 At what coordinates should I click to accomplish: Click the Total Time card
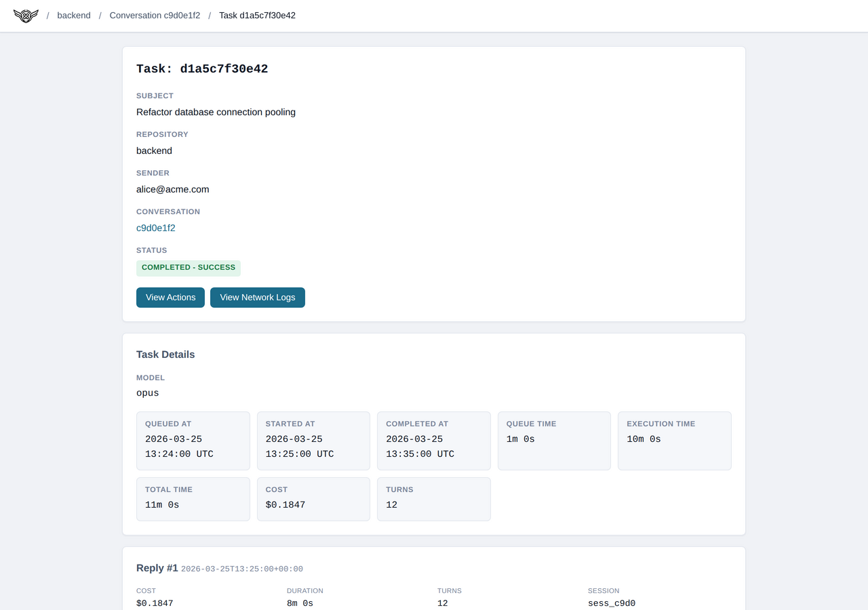coord(193,499)
